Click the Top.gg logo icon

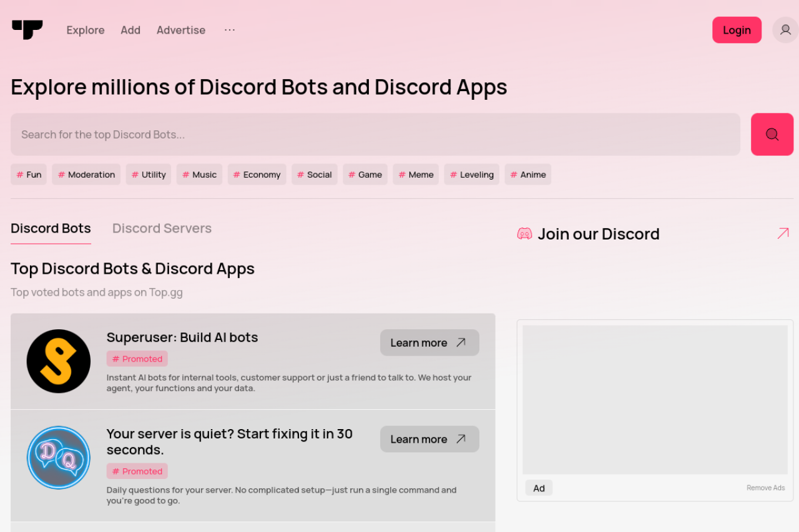pos(27,29)
